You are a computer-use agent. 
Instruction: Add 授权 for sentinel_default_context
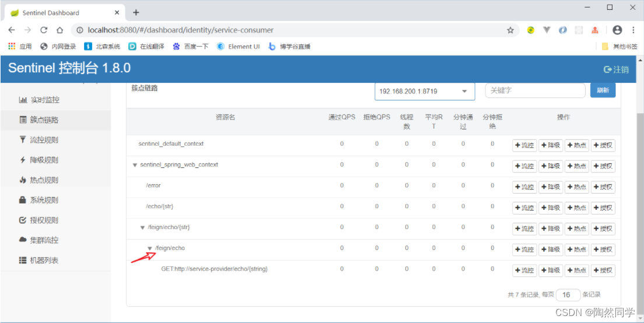tap(603, 145)
